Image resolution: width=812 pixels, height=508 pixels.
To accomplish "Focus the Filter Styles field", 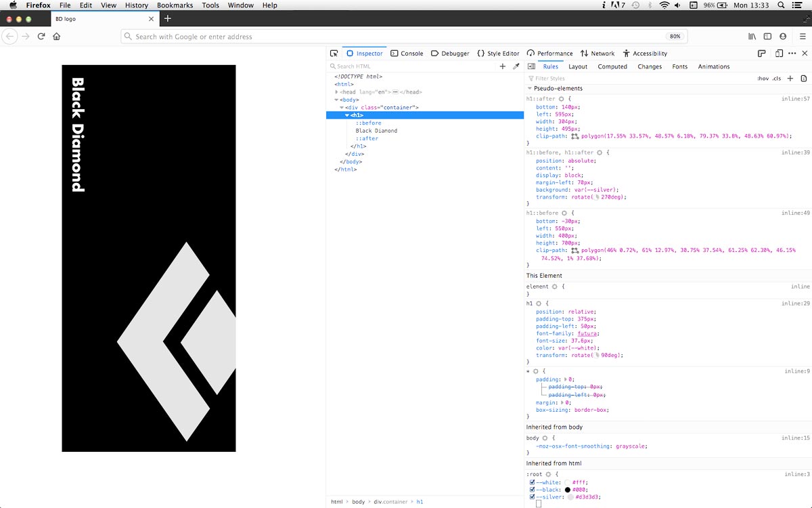I will pyautogui.click(x=639, y=79).
